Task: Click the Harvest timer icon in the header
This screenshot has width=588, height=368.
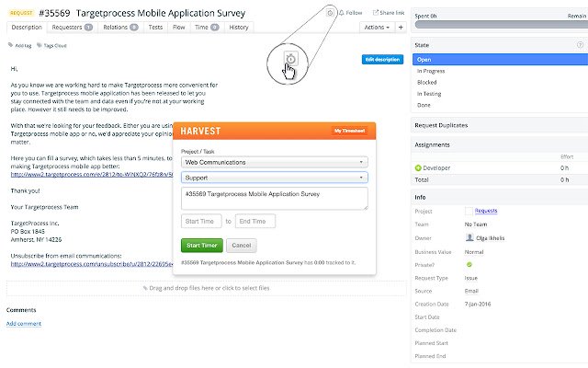Action: coord(330,13)
